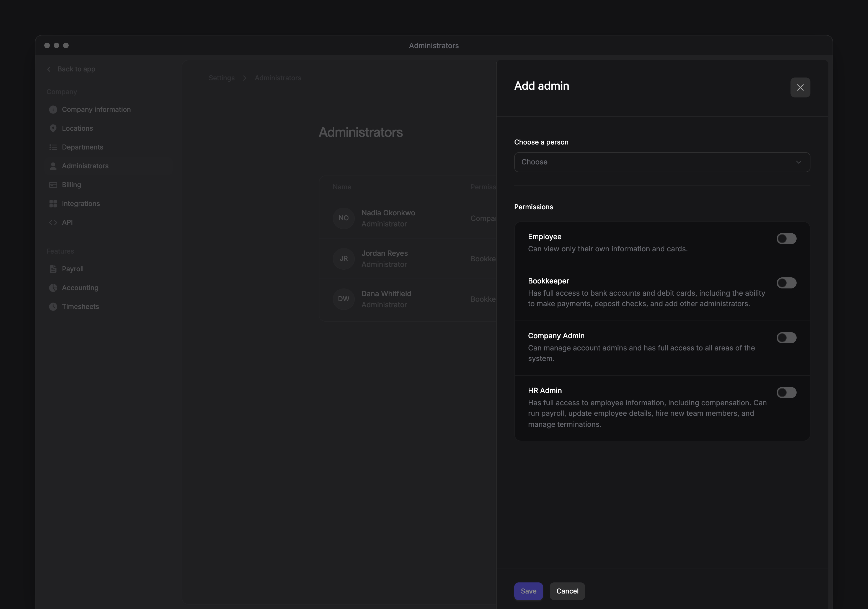Click the Settings breadcrumb link
Viewport: 868px width, 609px height.
pos(221,78)
